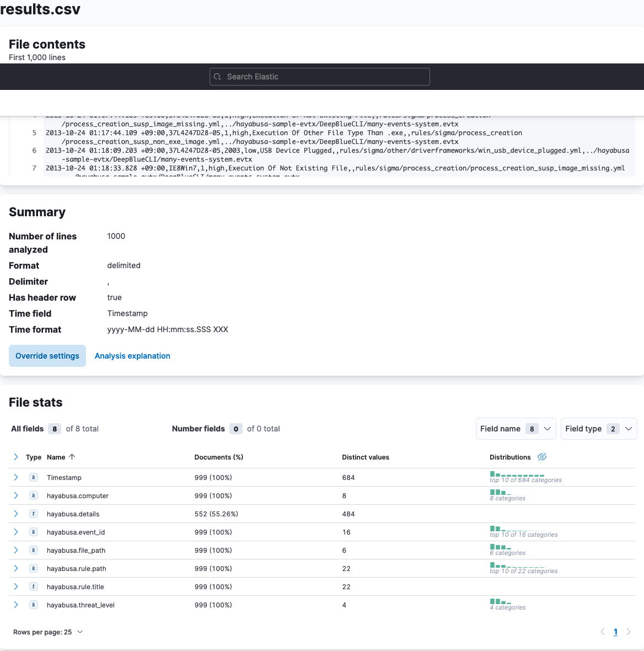Open the Rows per page: 25 selector

(x=48, y=632)
